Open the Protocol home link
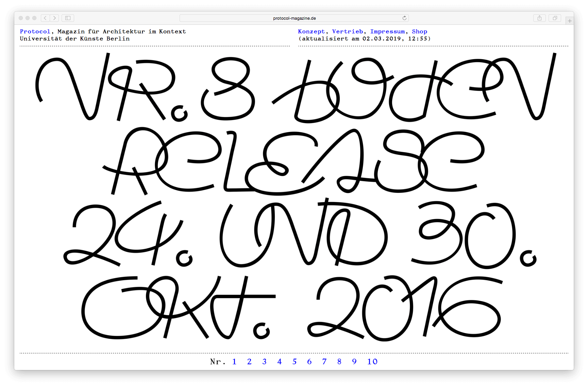The height and width of the screenshot is (387, 588). [35, 31]
